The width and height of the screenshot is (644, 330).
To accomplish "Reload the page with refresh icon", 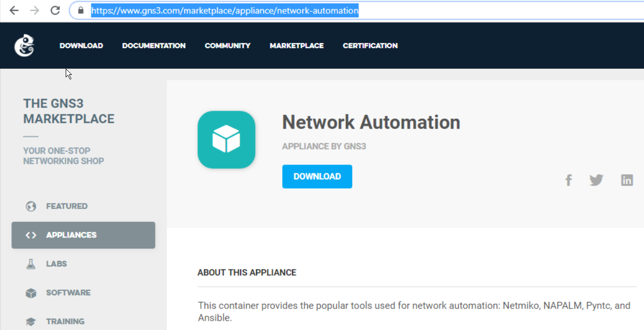I will pyautogui.click(x=55, y=10).
